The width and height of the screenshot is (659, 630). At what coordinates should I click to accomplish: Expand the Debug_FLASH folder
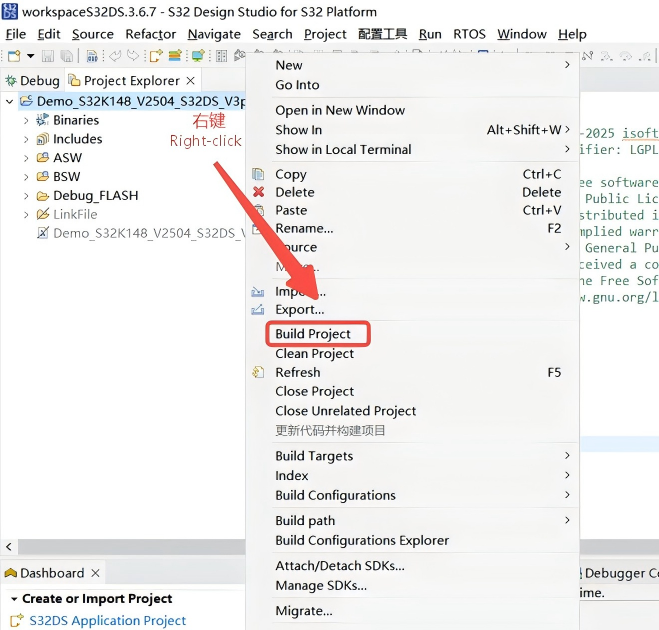pos(26,196)
